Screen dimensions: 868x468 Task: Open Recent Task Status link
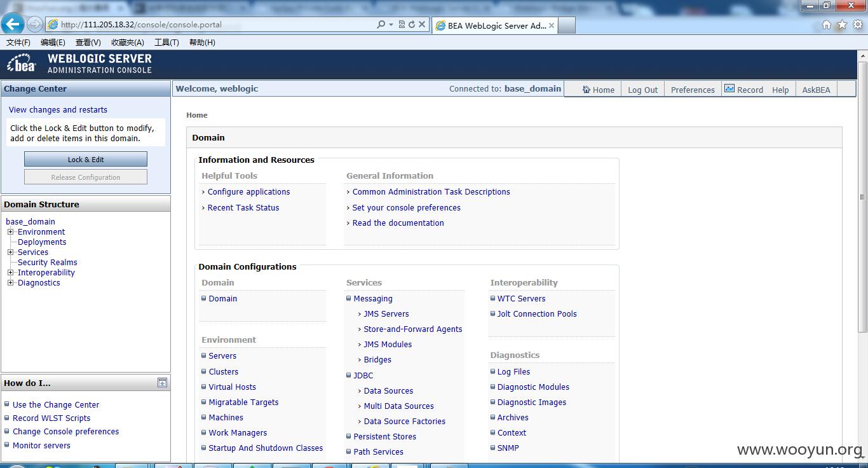[243, 208]
